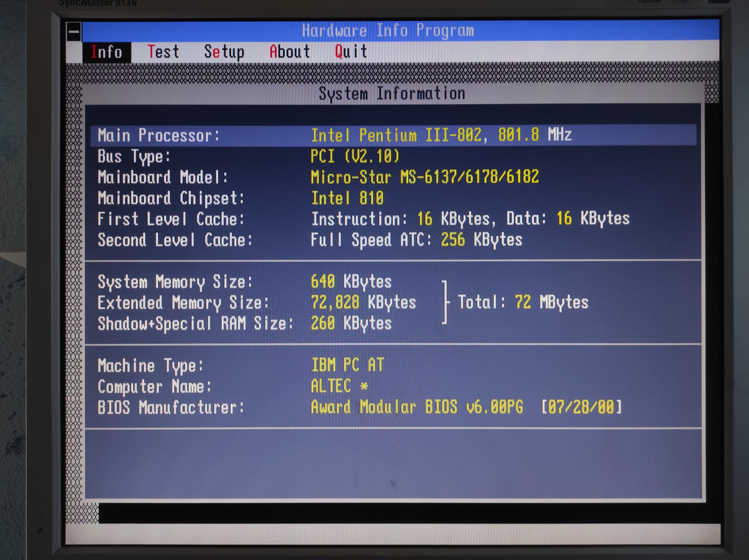This screenshot has height=560, width=749.
Task: Click the Computer Name ALTEC entry
Action: (233, 386)
